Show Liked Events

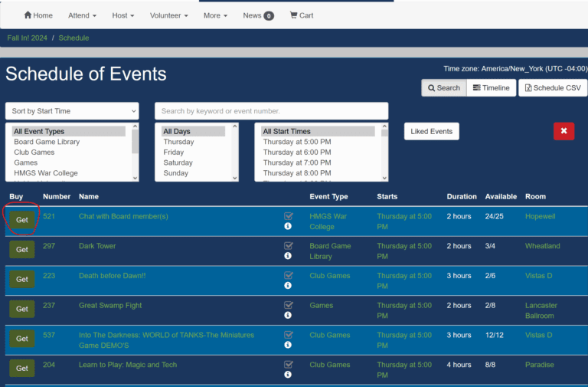pos(431,131)
